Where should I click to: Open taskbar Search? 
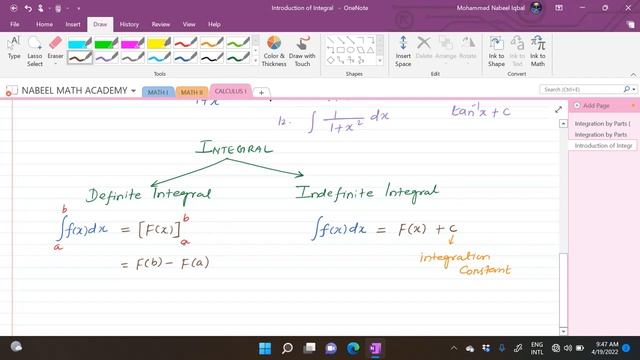287,348
